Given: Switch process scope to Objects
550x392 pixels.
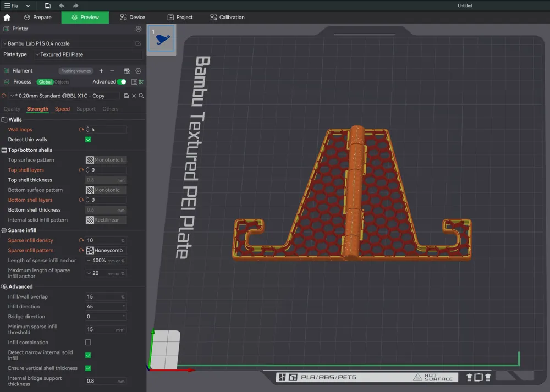Looking at the screenshot, I should (x=62, y=82).
